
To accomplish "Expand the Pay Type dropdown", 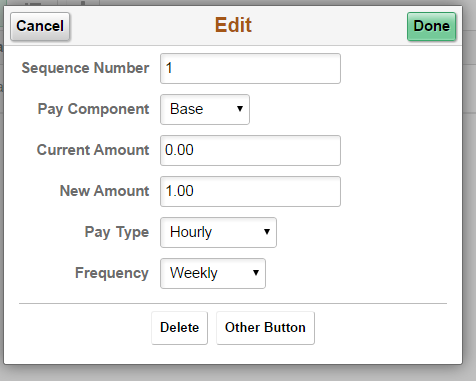I will coord(218,232).
